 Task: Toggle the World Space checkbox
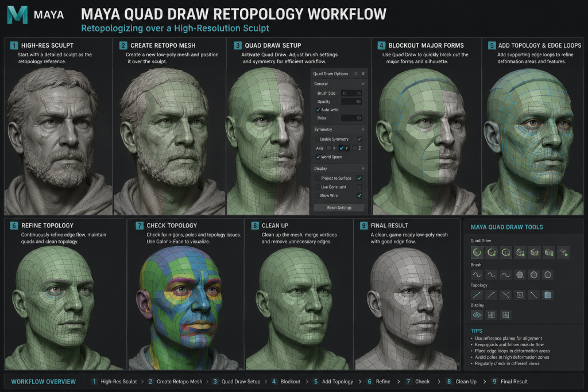(318, 157)
